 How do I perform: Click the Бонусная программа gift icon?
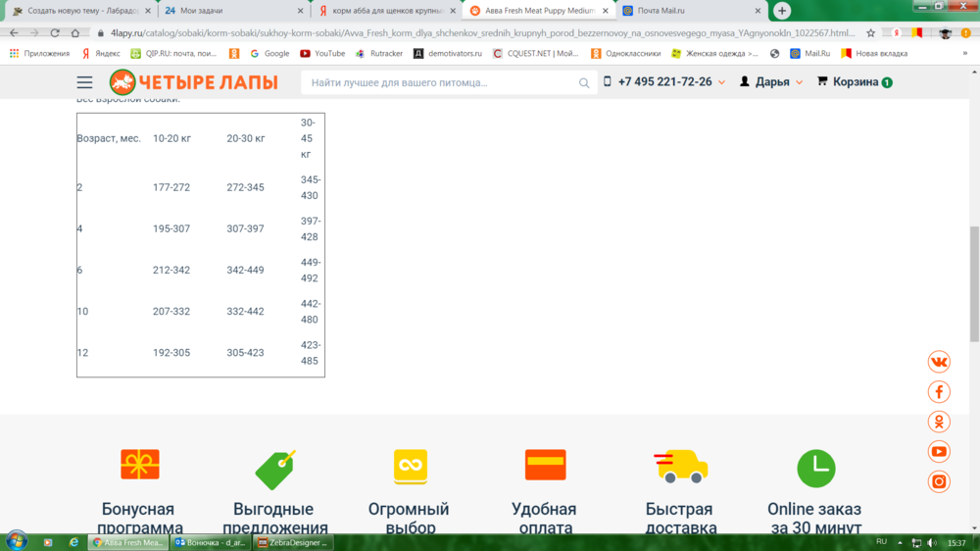coord(139,465)
